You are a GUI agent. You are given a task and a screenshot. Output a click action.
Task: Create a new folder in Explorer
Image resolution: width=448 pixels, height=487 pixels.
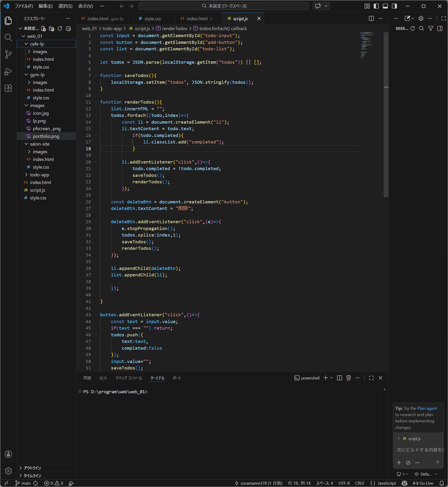click(51, 29)
